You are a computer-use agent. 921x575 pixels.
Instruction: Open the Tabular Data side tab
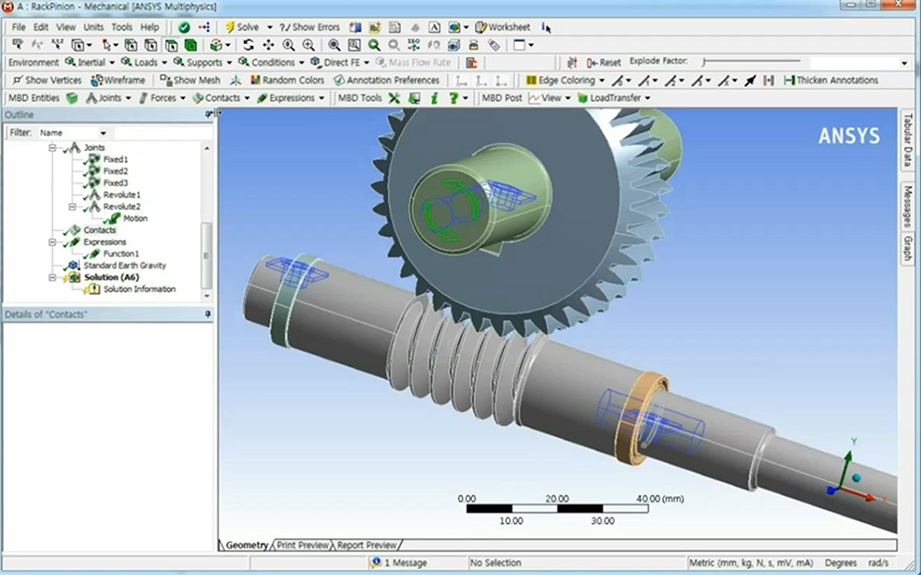[x=907, y=141]
